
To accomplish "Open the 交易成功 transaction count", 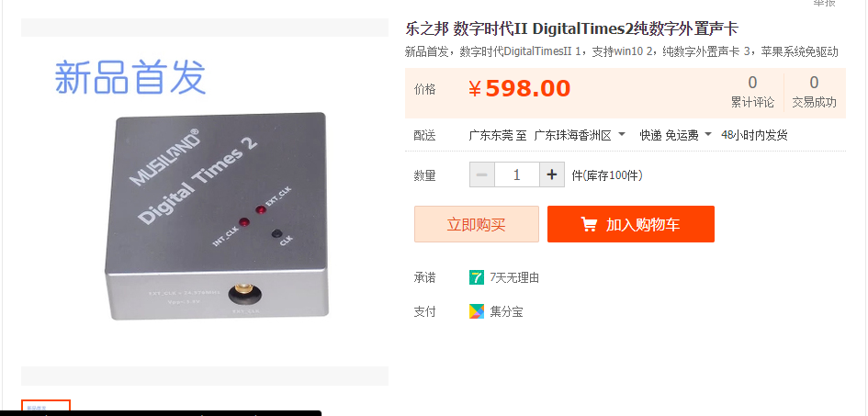I will coord(814,93).
